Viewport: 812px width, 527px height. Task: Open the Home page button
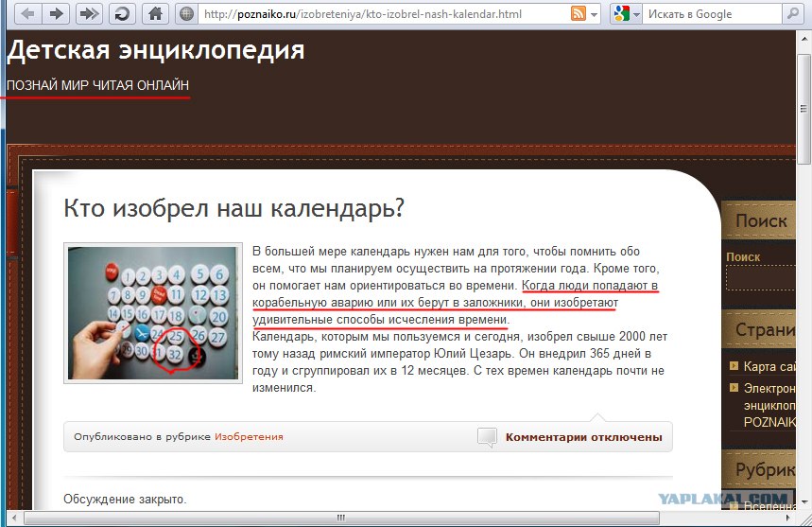pos(155,14)
